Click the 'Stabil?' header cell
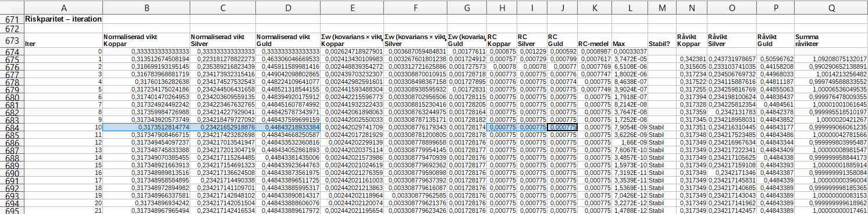Screen dimensions: 868x214 (661, 40)
